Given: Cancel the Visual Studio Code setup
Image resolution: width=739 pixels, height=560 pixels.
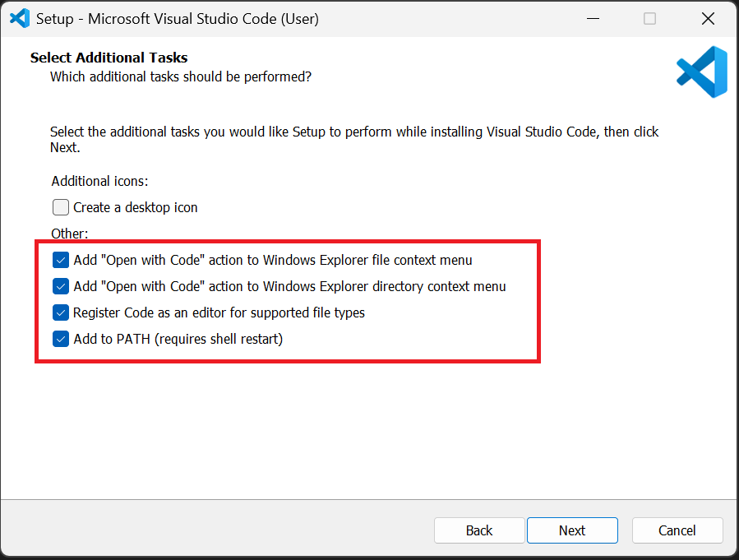Looking at the screenshot, I should 677,530.
